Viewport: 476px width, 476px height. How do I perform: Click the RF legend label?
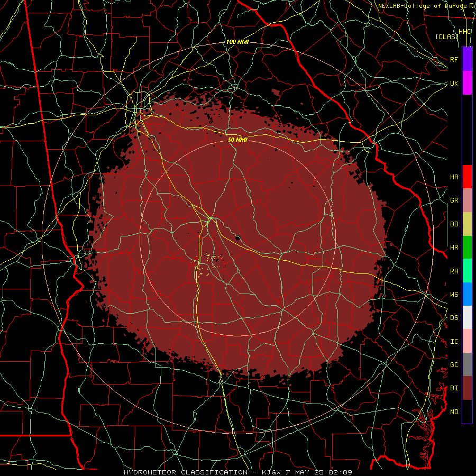tap(454, 59)
